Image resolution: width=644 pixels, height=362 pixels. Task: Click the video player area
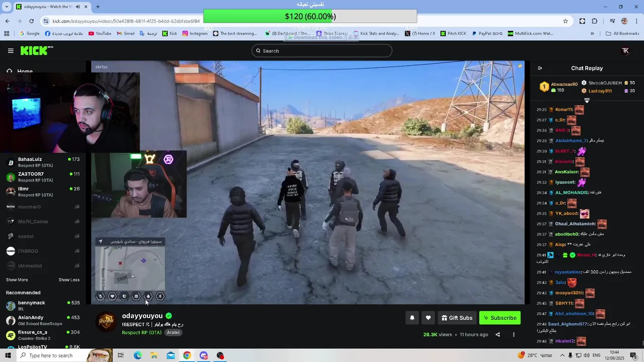(308, 183)
